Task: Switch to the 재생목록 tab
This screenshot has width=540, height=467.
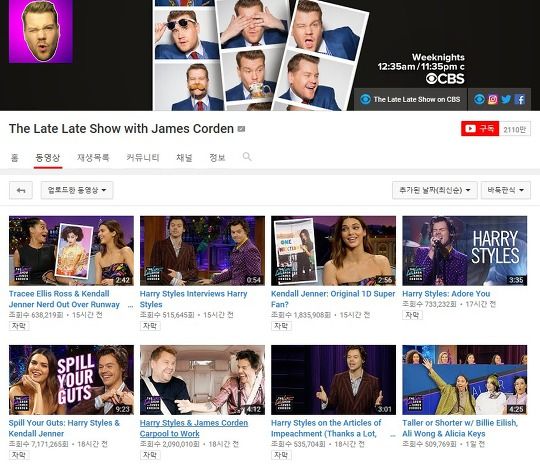Action: coord(93,158)
